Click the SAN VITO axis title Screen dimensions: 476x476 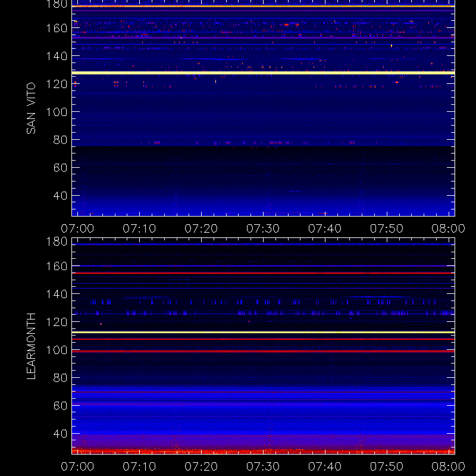(x=31, y=108)
